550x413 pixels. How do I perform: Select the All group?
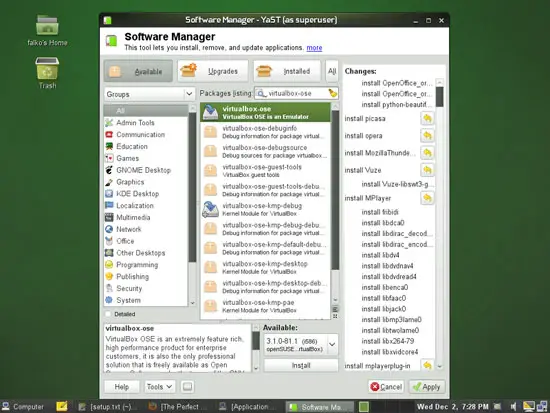pyautogui.click(x=146, y=111)
